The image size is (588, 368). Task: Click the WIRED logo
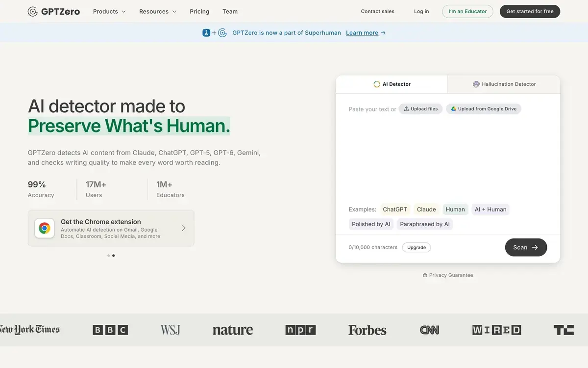pyautogui.click(x=496, y=330)
